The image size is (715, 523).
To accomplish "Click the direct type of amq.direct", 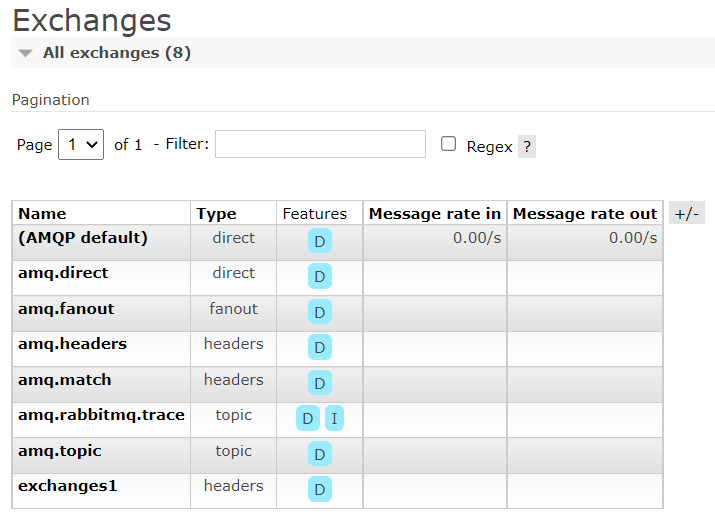I will coord(233,273).
